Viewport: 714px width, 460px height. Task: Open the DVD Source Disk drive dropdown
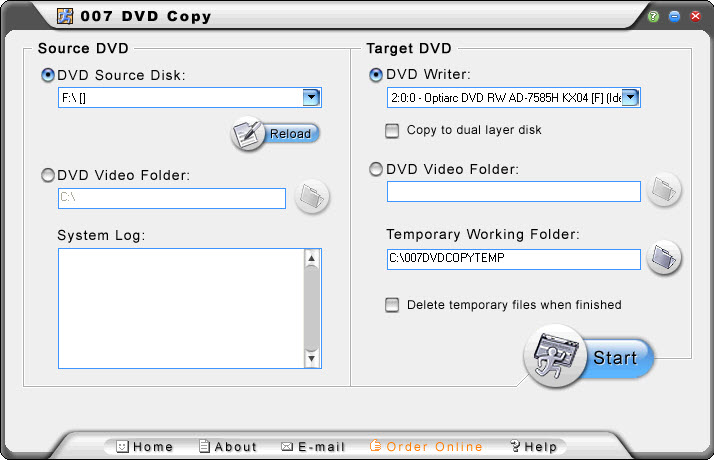click(311, 97)
